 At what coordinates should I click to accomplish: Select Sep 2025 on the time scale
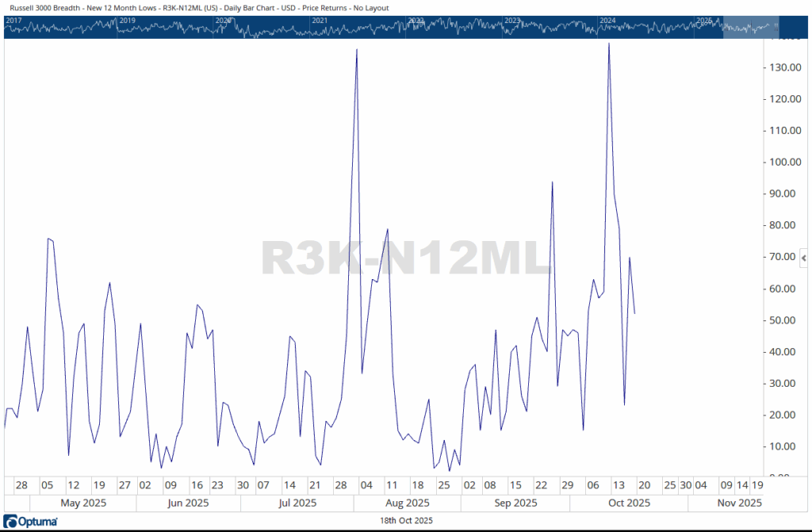pos(515,503)
